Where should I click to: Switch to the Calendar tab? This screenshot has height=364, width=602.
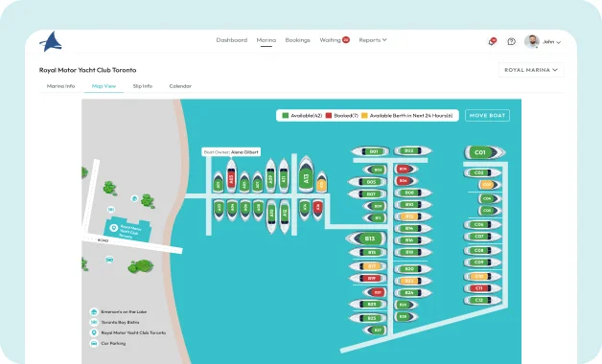coord(180,86)
